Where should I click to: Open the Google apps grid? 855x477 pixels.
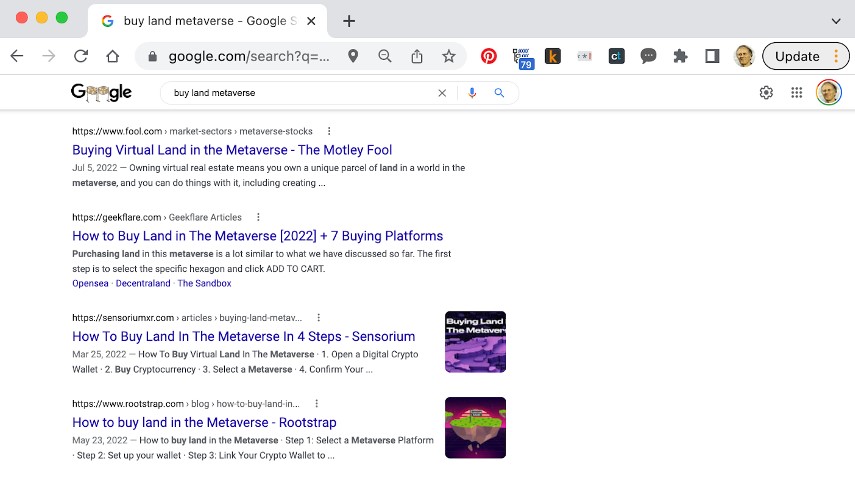pos(797,93)
